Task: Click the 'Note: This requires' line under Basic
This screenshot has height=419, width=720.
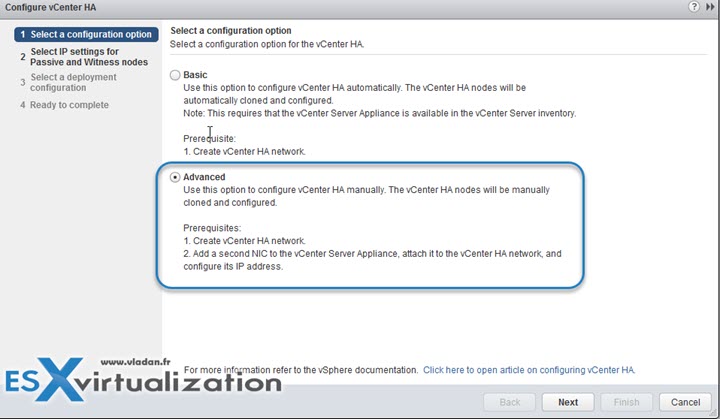Action: (380, 113)
